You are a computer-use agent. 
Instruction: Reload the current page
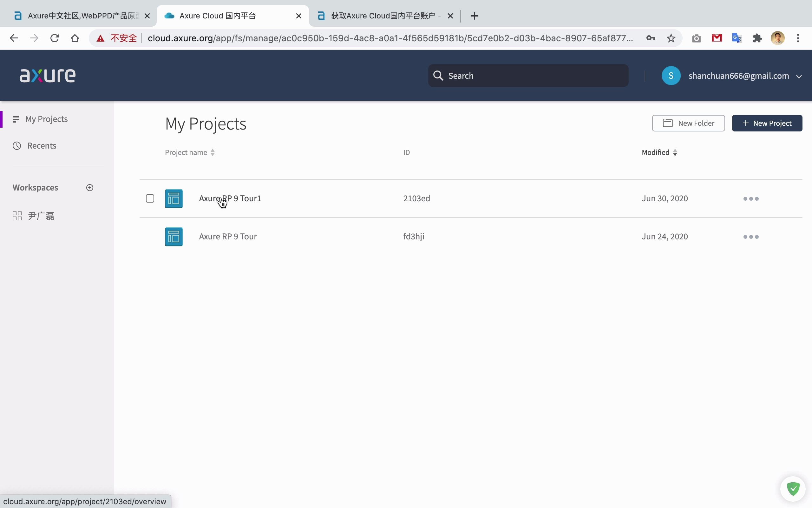55,38
